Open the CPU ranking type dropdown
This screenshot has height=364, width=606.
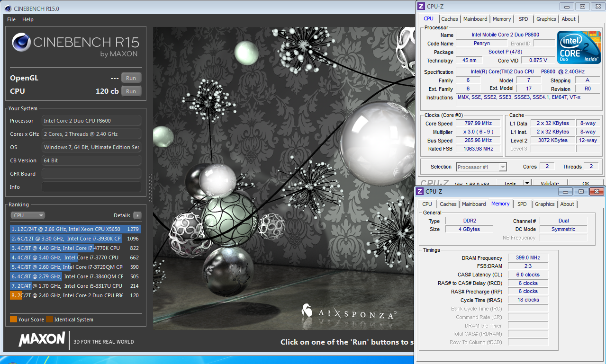[27, 215]
